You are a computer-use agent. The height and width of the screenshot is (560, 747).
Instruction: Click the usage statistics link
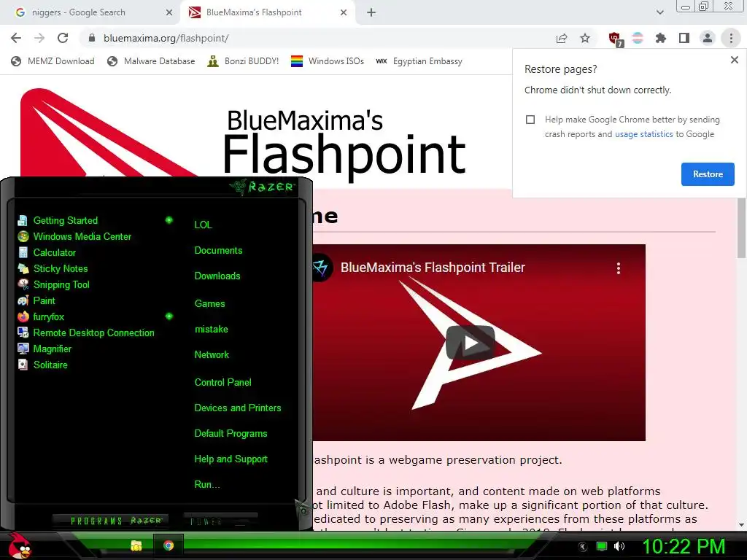643,134
